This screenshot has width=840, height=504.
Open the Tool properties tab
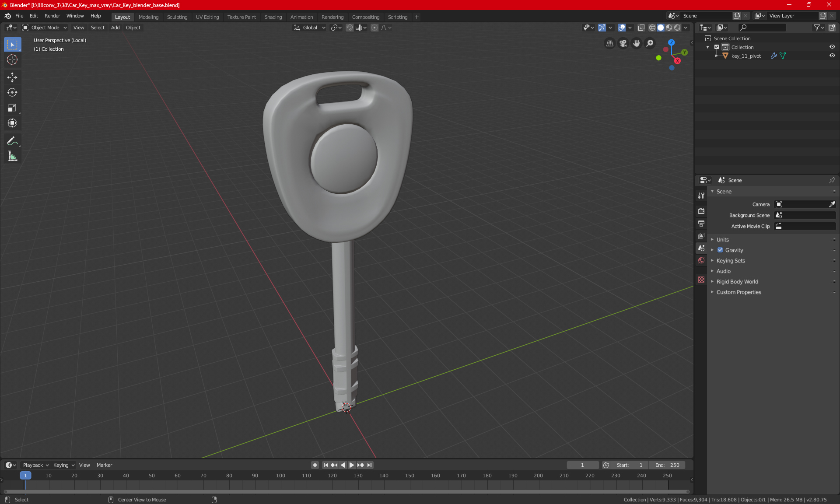(701, 196)
